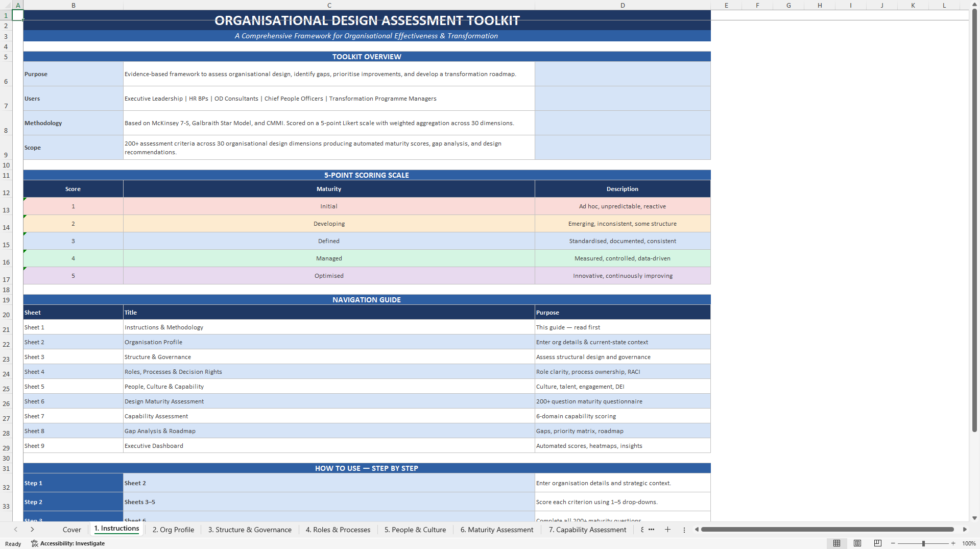980x549 pixels.
Task: Click the Users description cell
Action: pos(329,99)
